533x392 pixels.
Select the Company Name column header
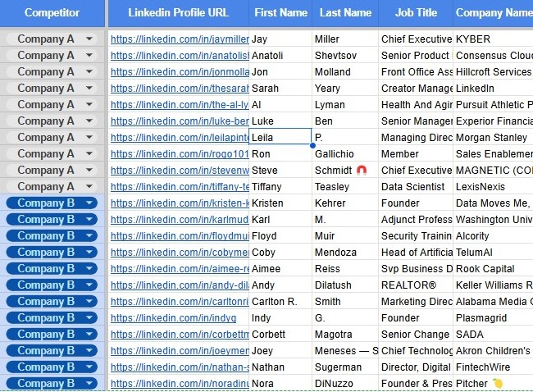(493, 13)
